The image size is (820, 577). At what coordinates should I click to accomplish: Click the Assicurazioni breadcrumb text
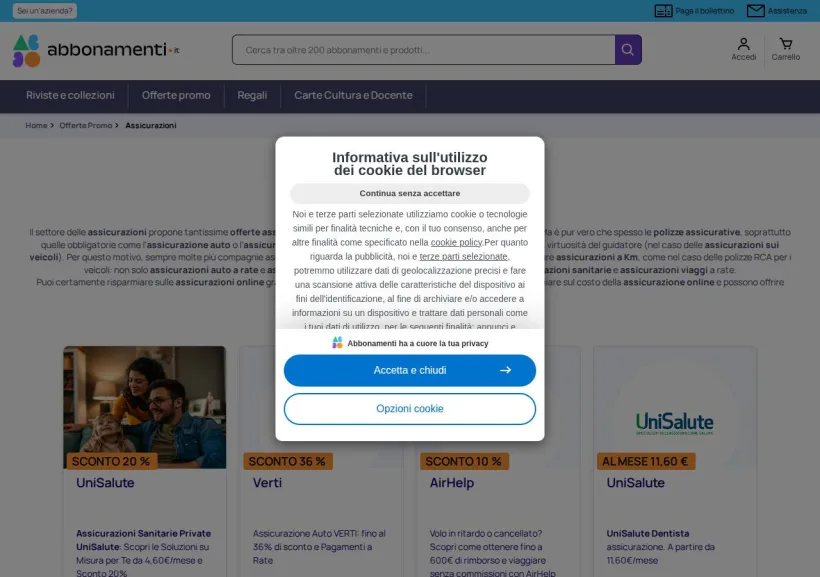(x=151, y=126)
